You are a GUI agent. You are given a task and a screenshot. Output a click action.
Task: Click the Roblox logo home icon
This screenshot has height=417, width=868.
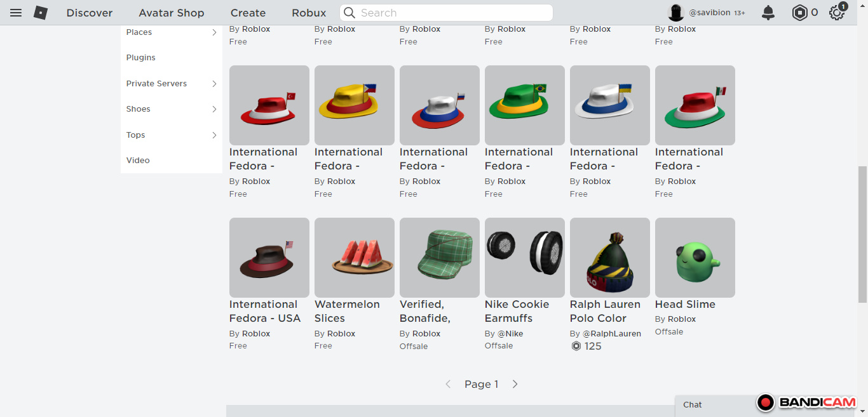click(x=41, y=13)
